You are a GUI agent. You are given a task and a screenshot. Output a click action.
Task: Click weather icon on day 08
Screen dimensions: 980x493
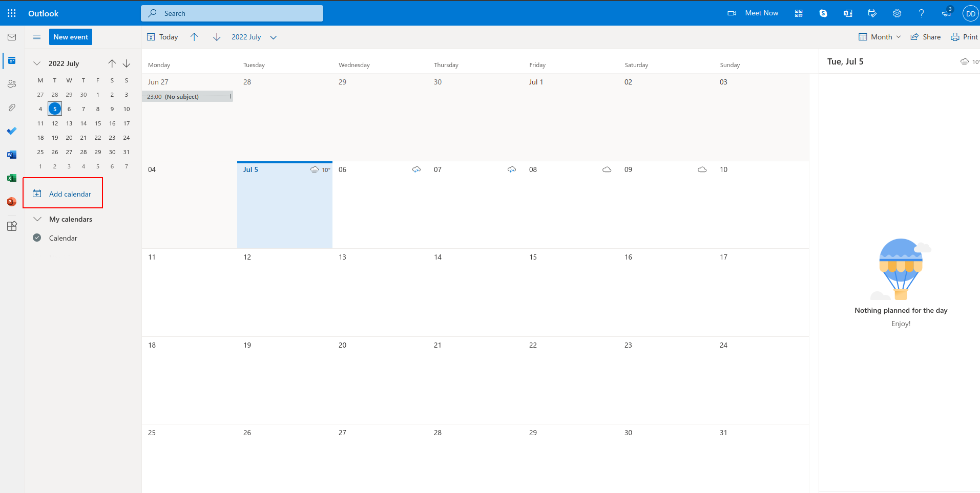[x=607, y=169]
